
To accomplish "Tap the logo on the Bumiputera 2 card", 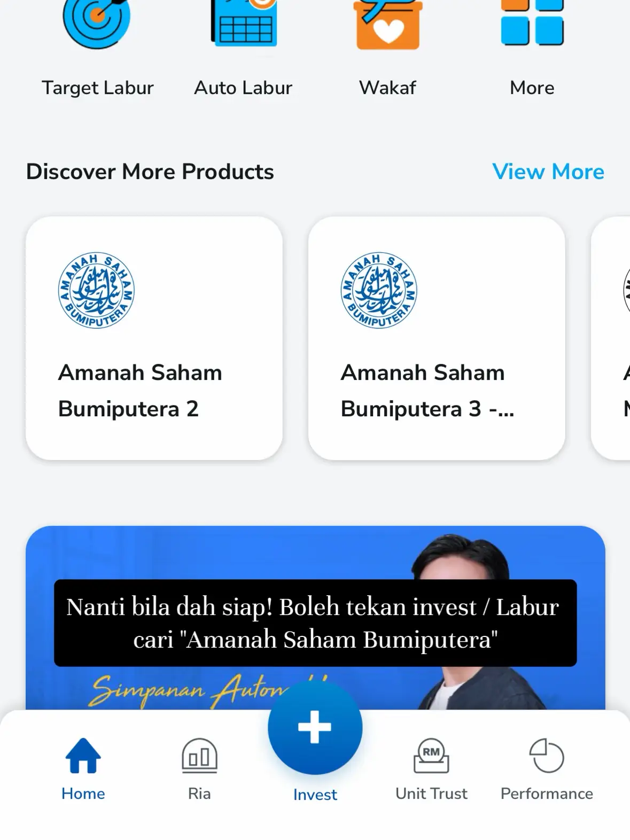I will [96, 290].
